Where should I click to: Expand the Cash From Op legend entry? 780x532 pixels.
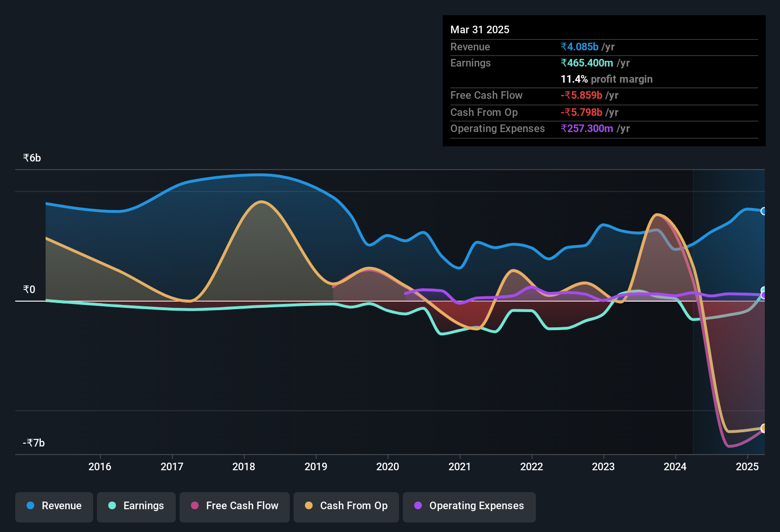click(x=346, y=506)
